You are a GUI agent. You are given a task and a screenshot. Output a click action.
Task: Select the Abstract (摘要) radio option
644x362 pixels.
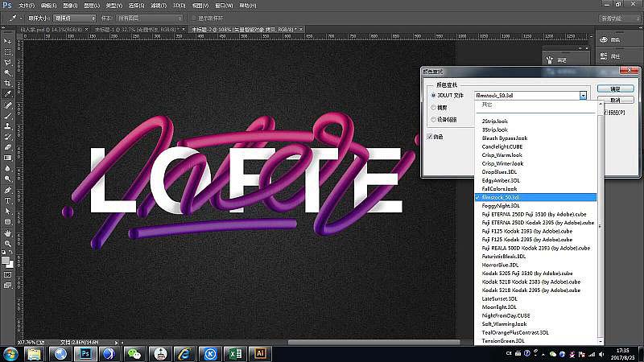[433, 108]
